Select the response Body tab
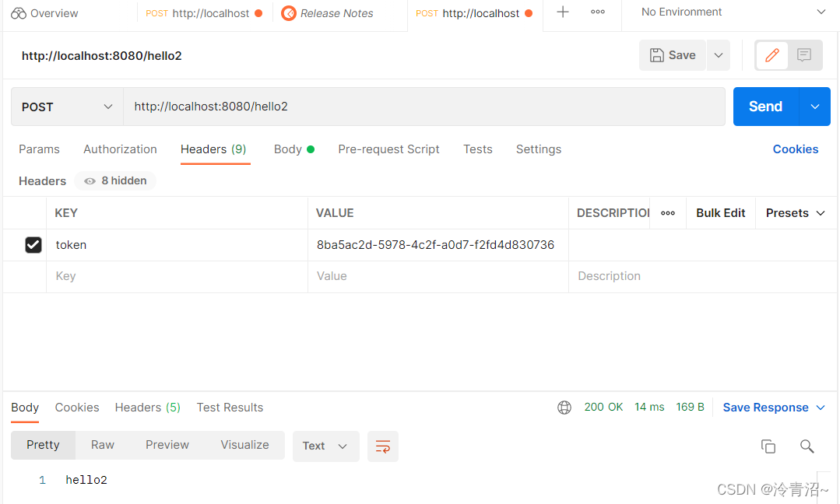 coord(25,408)
